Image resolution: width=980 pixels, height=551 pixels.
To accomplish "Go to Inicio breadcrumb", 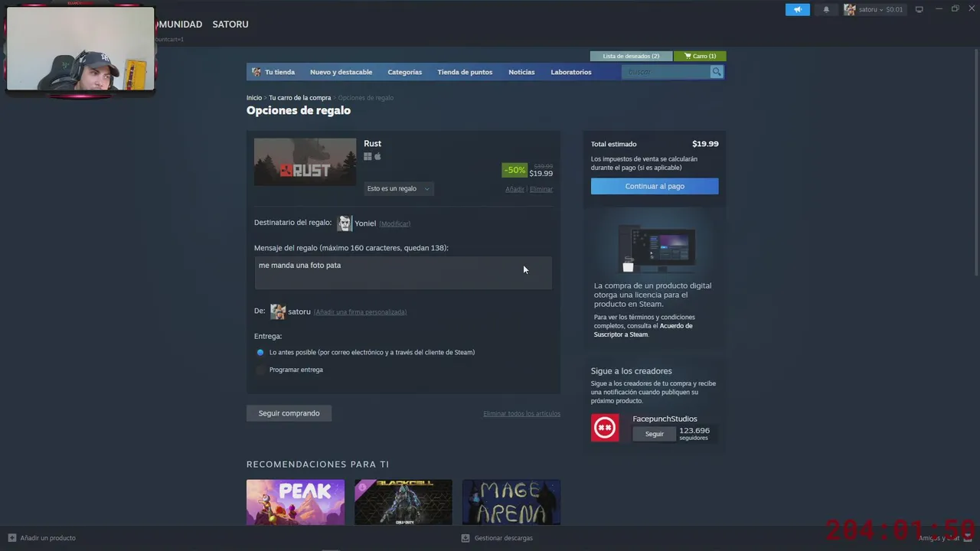I will tap(254, 98).
